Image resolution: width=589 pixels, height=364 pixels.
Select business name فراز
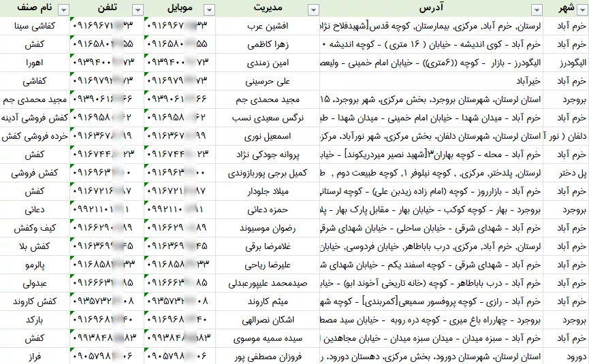coord(35,357)
